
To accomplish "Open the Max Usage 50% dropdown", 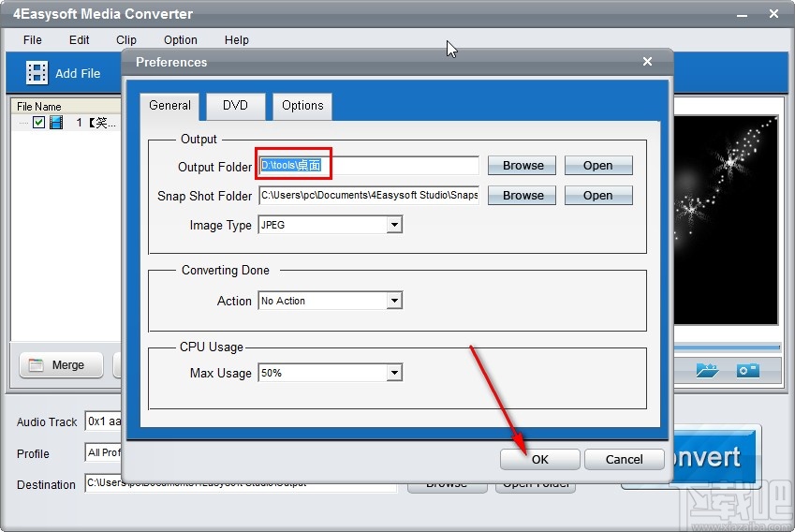I will 394,373.
